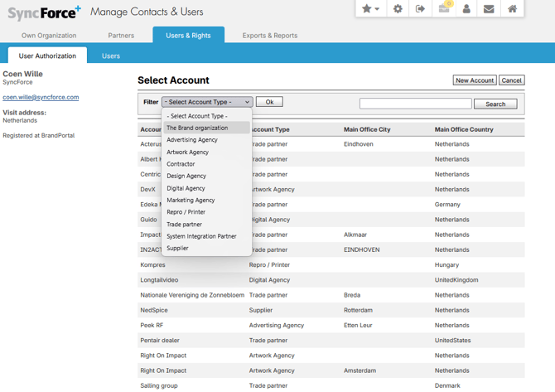Open coen.wille@syncforce.com email link

tap(41, 97)
